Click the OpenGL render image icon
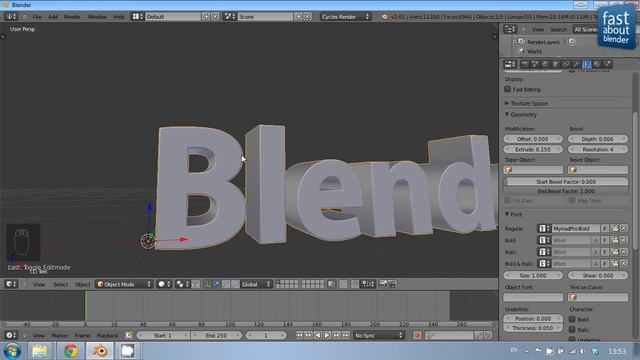640x360 pixels. pyautogui.click(x=382, y=284)
